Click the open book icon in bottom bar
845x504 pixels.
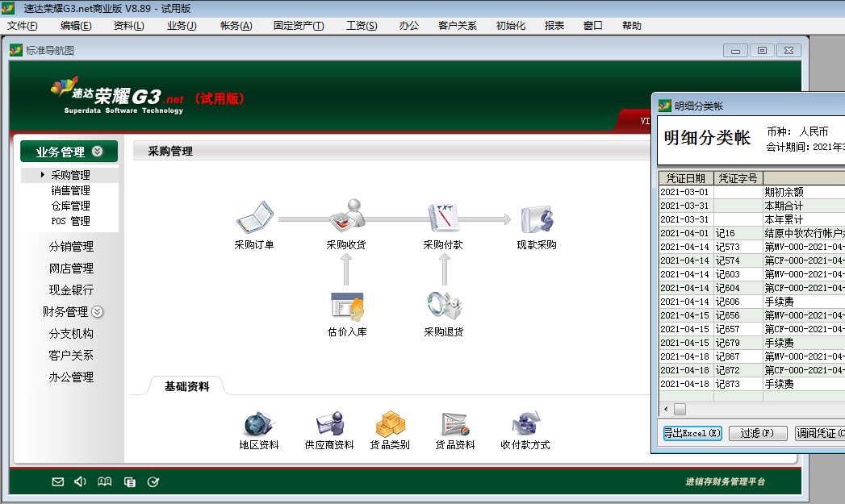point(105,481)
